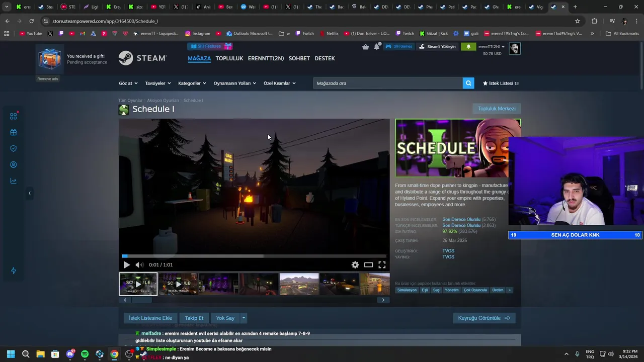This screenshot has width=644, height=362.
Task: Expand the Kategoriler dropdown
Action: (192, 83)
